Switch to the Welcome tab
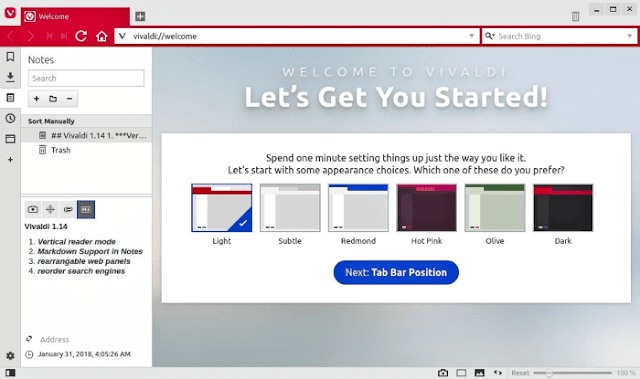Screen dimensions: 640x379 pyautogui.click(x=75, y=17)
